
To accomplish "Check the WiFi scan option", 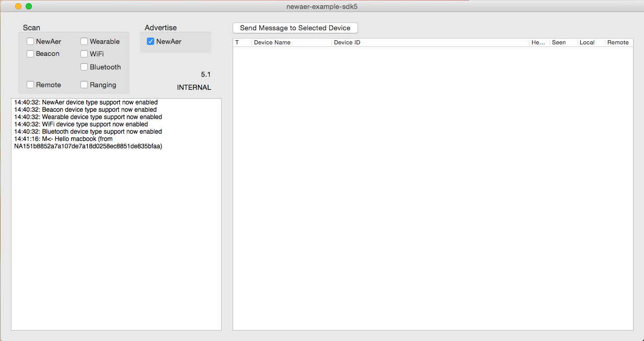I will 84,54.
